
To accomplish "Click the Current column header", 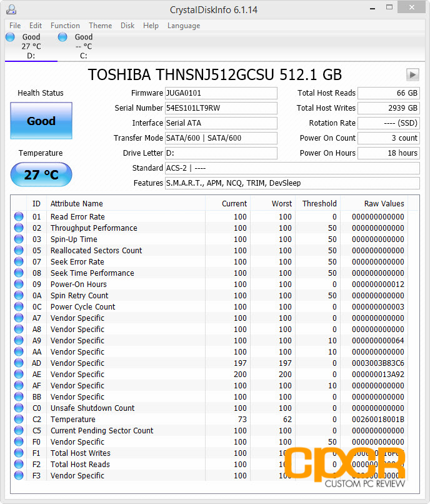I will pyautogui.click(x=228, y=203).
